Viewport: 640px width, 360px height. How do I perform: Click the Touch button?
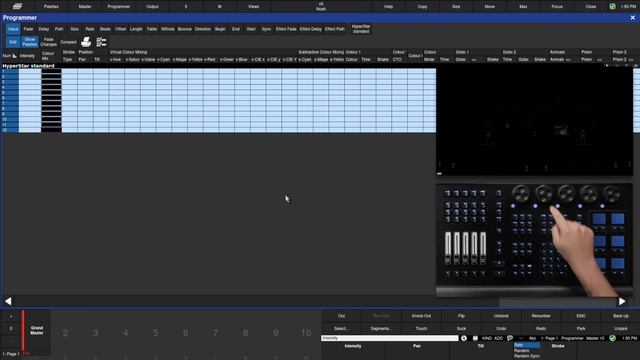click(x=421, y=328)
